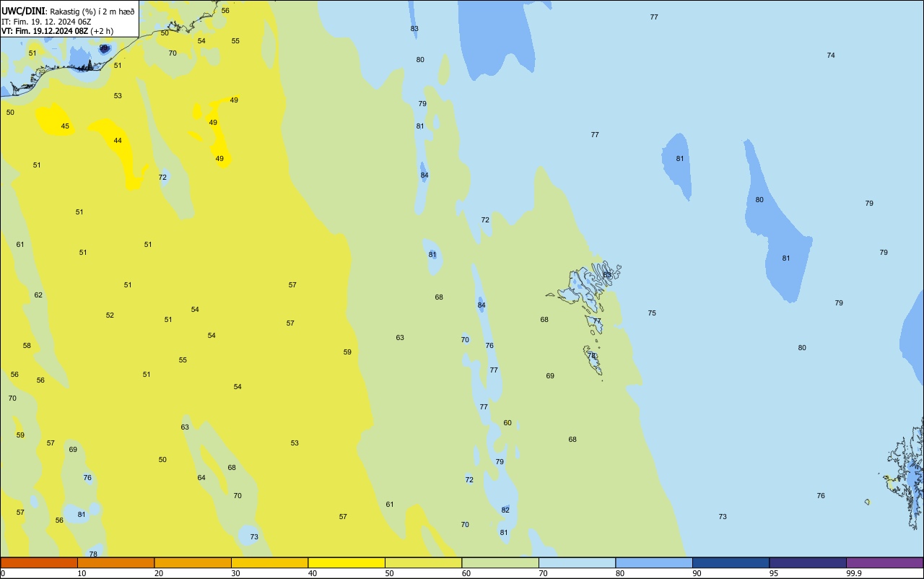Click the 10–20 orange legend swatch
The height and width of the screenshot is (579, 924).
pos(116,562)
